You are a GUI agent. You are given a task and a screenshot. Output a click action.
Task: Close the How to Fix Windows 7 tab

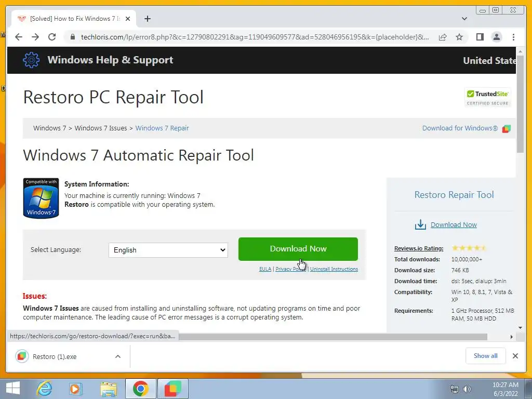coord(128,19)
